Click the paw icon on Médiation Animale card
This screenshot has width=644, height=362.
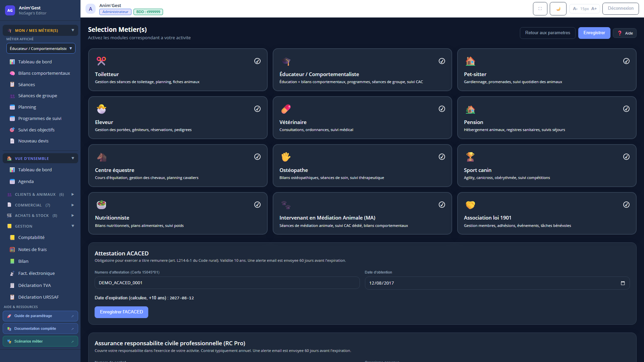(x=286, y=204)
